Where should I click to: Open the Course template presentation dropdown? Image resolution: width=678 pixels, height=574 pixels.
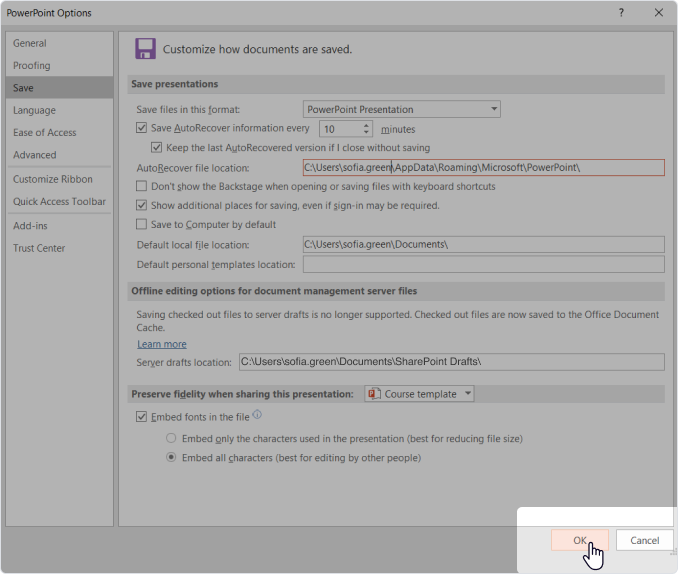(419, 394)
